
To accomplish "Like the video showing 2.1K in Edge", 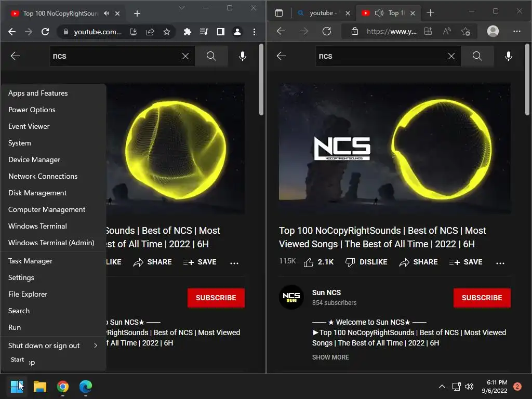I will pos(318,262).
